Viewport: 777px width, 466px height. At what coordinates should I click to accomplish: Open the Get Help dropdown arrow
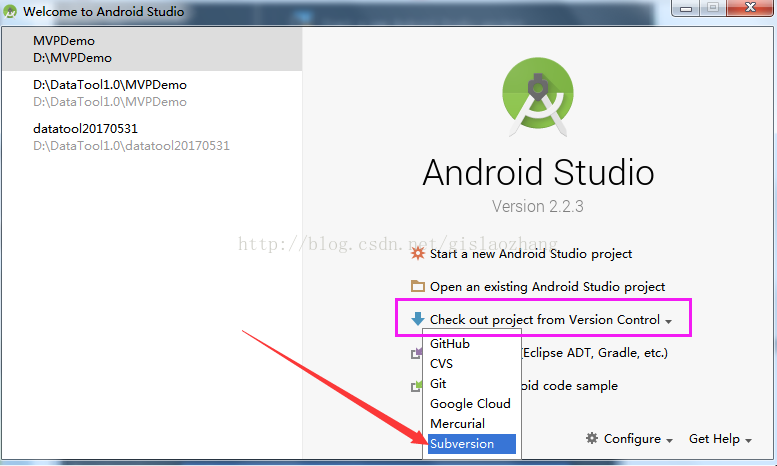click(x=748, y=440)
